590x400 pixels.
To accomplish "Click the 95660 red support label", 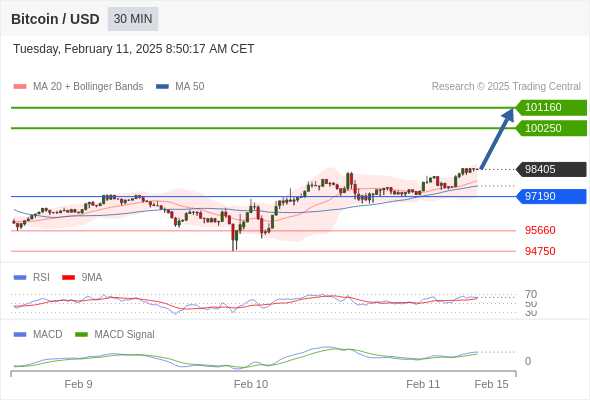I will 540,230.
